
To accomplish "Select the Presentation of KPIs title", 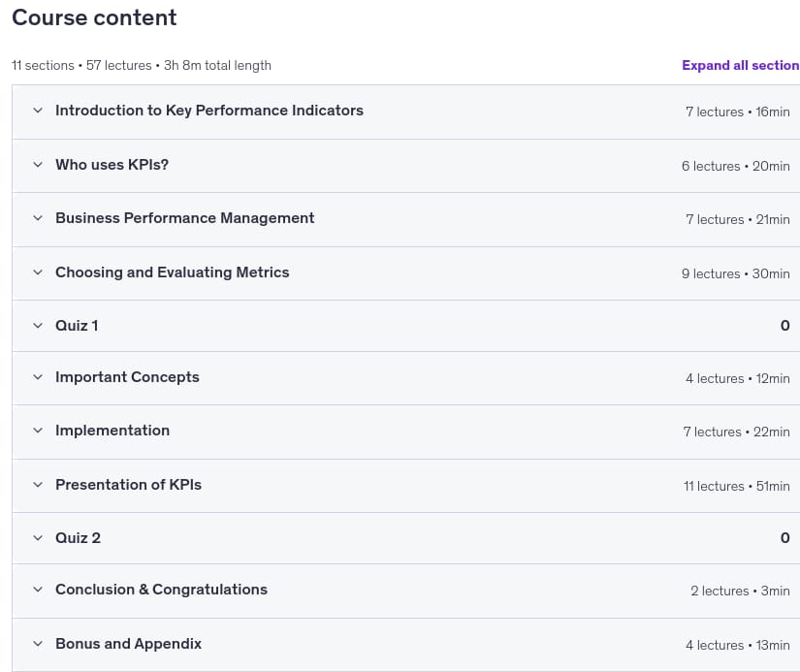I will tap(129, 484).
